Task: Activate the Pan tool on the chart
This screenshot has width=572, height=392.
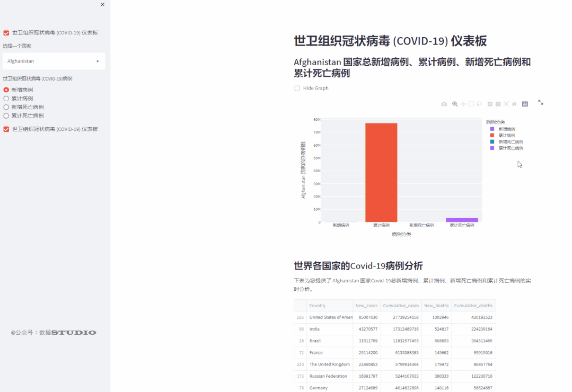Action: pos(463,104)
